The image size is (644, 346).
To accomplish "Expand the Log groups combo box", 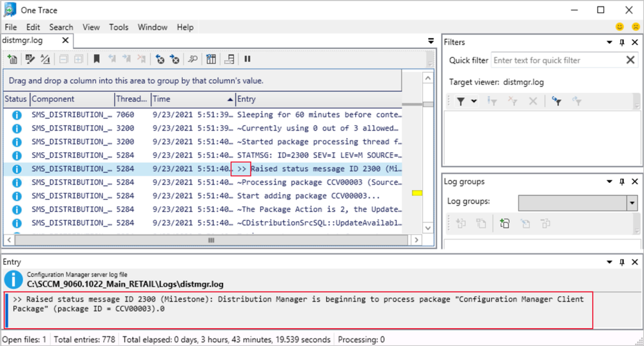I will (x=632, y=203).
